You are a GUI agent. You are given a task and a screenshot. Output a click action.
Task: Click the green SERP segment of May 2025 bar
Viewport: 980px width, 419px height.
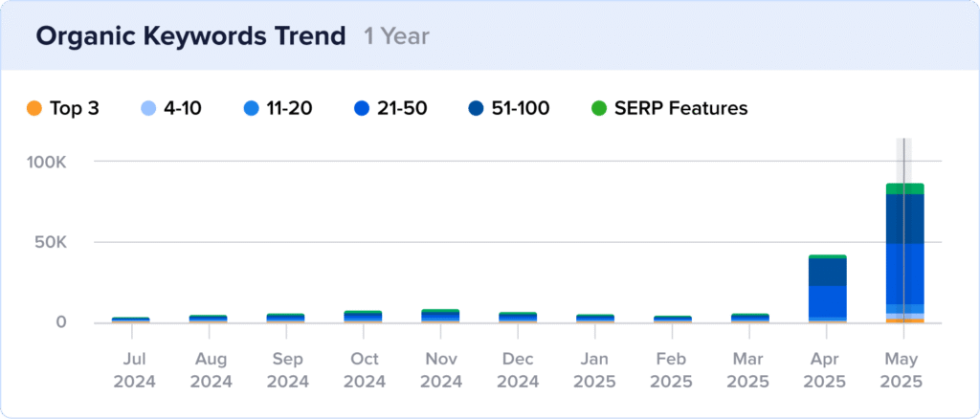point(904,188)
